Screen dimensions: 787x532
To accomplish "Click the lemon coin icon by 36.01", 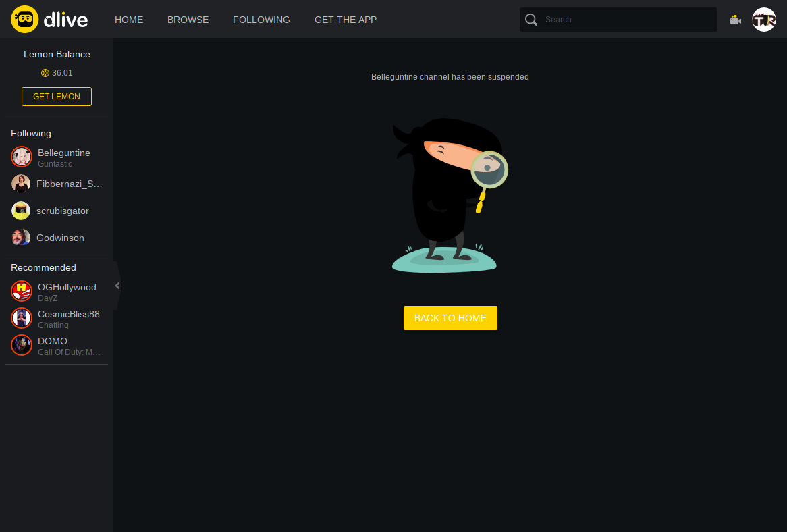I will (x=45, y=73).
